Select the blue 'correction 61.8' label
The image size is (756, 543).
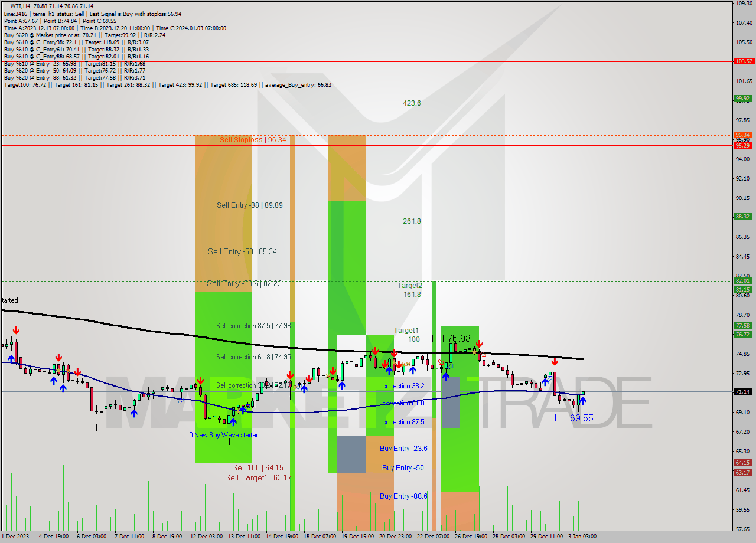[404, 403]
